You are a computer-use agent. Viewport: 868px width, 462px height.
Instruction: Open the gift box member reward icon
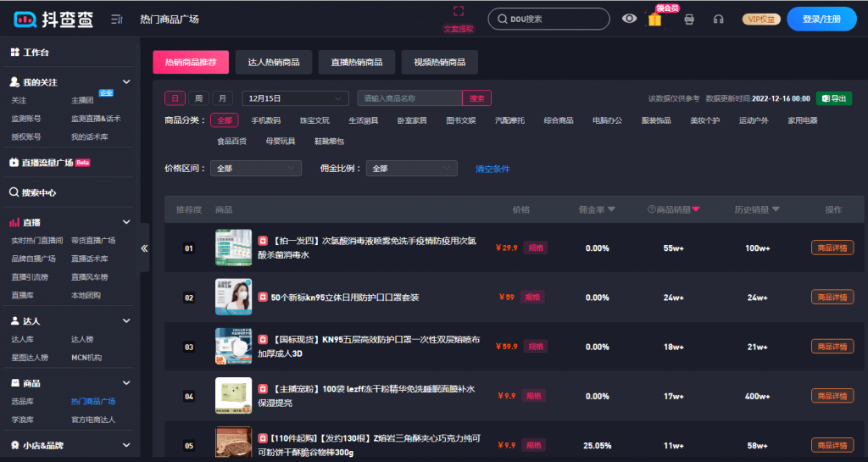[654, 19]
